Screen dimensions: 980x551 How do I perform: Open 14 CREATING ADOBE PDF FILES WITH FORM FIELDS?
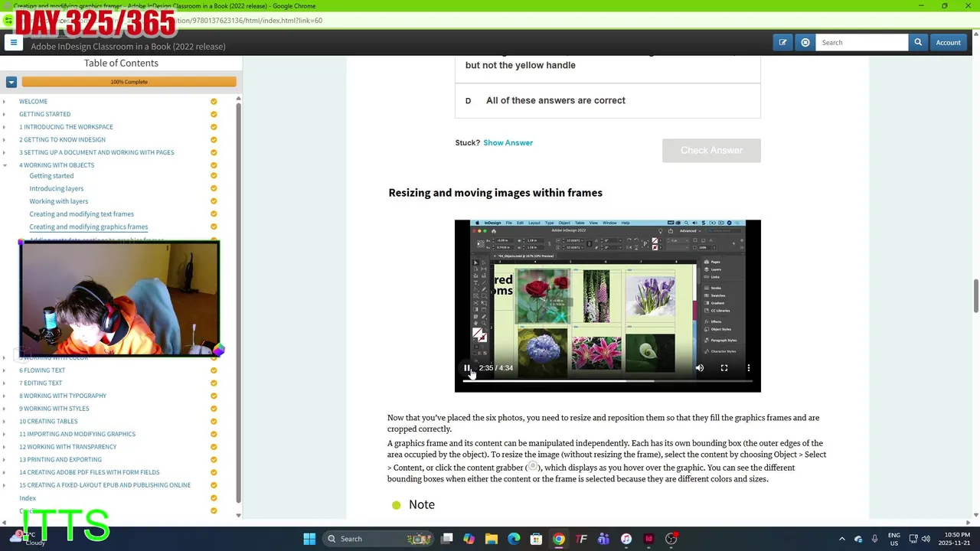(x=90, y=472)
